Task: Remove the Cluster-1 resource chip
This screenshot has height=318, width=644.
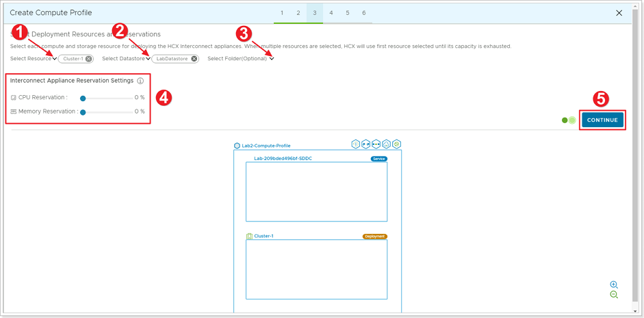Action: [x=88, y=59]
